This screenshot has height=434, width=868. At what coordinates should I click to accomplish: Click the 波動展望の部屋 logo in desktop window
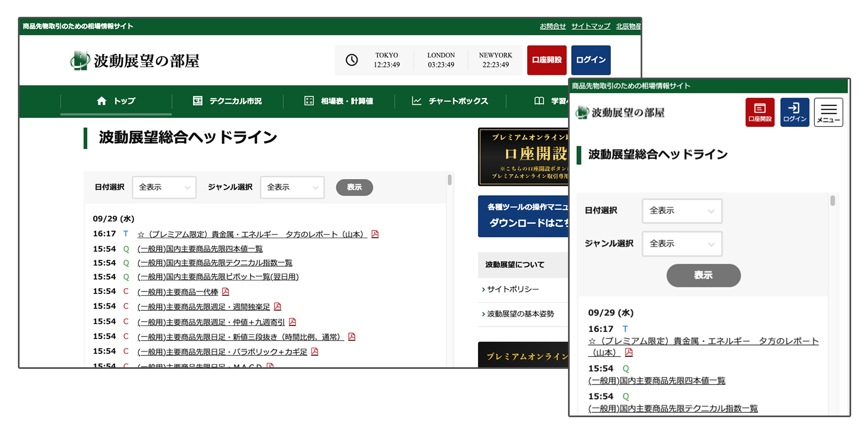pos(135,60)
